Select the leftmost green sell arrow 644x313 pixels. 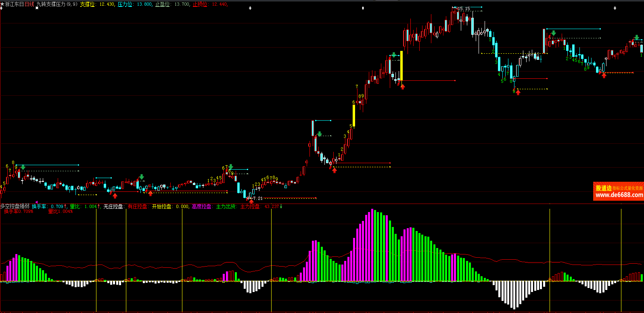point(23,167)
